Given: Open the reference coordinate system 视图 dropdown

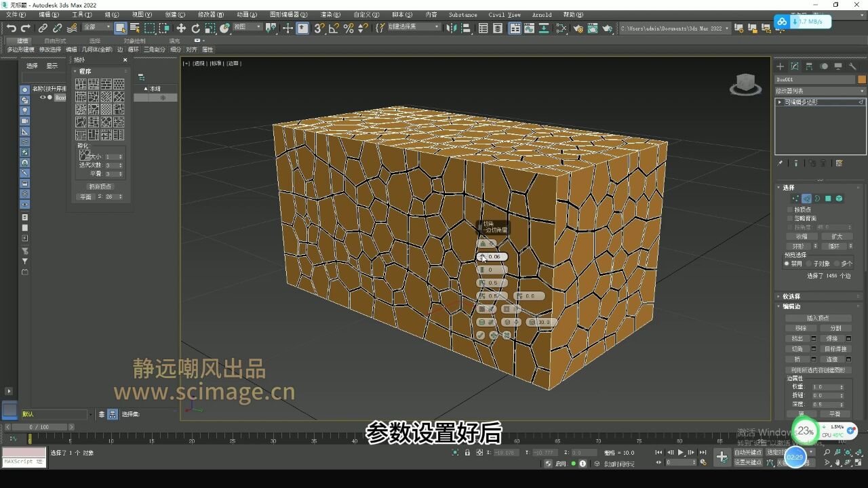Looking at the screenshot, I should 247,27.
